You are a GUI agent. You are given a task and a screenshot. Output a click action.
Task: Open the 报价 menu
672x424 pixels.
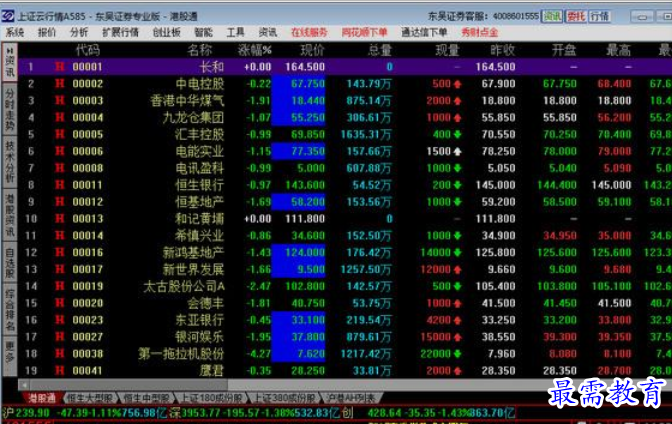(x=47, y=32)
